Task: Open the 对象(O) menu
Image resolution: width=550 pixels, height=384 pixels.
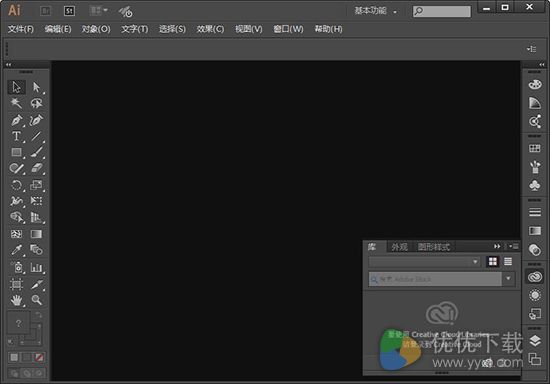Action: tap(96, 29)
